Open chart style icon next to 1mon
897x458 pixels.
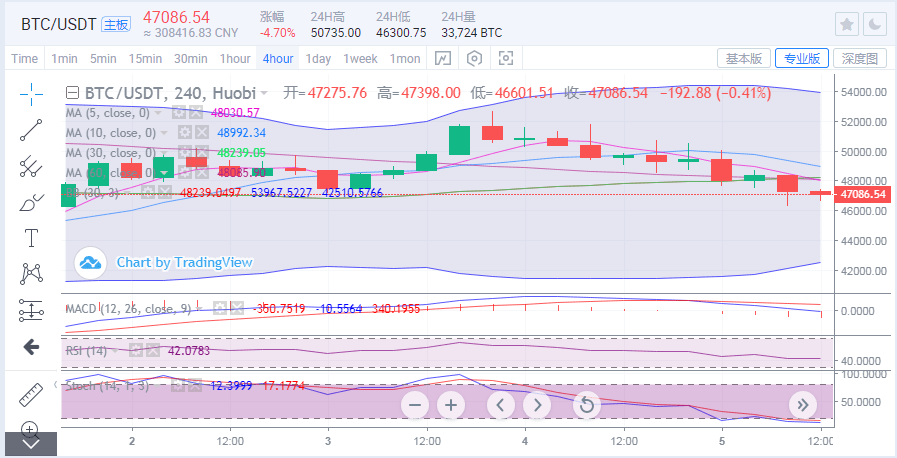coord(442,58)
